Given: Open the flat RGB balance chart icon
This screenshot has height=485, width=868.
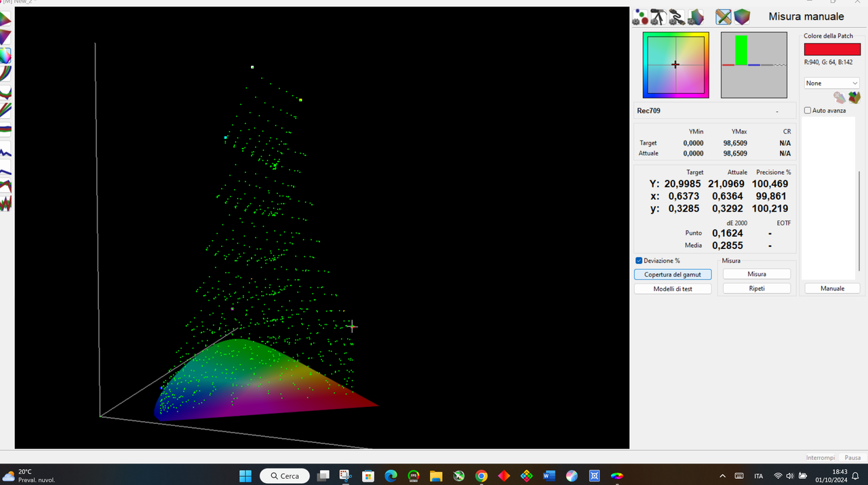Looking at the screenshot, I should pyautogui.click(x=5, y=128).
